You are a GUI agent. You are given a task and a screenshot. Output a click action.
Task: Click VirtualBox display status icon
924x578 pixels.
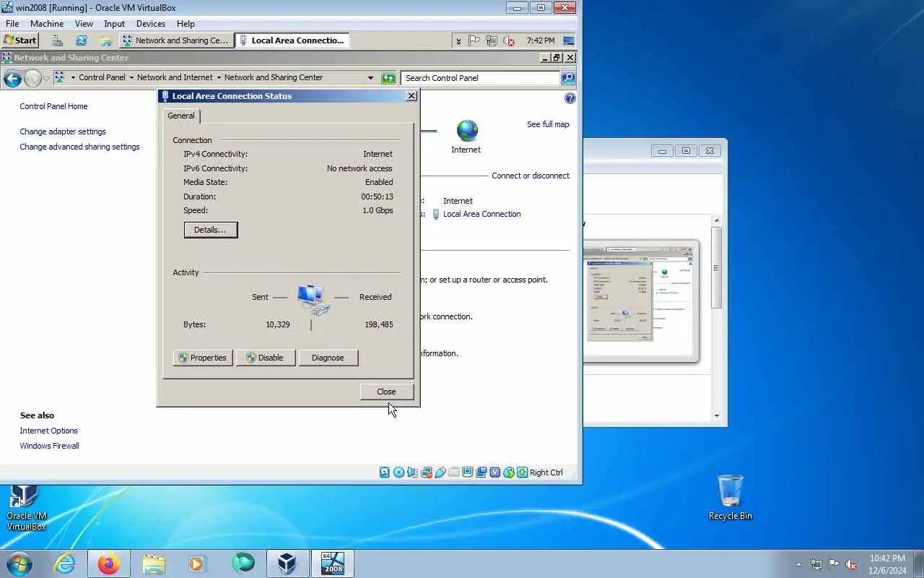pyautogui.click(x=467, y=473)
